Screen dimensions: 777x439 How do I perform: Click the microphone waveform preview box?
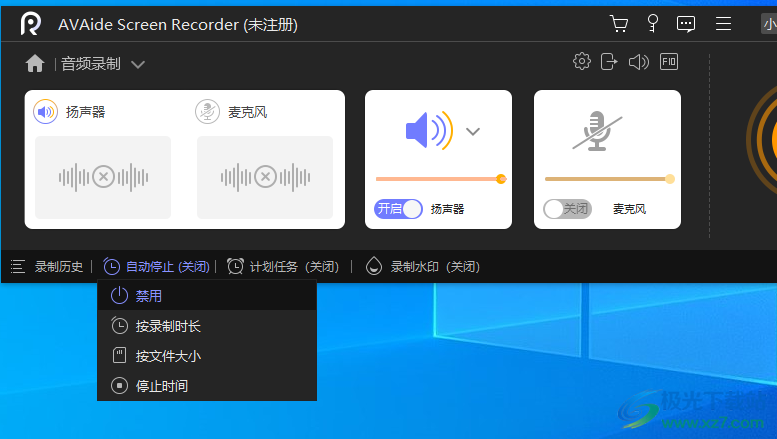pyautogui.click(x=265, y=177)
